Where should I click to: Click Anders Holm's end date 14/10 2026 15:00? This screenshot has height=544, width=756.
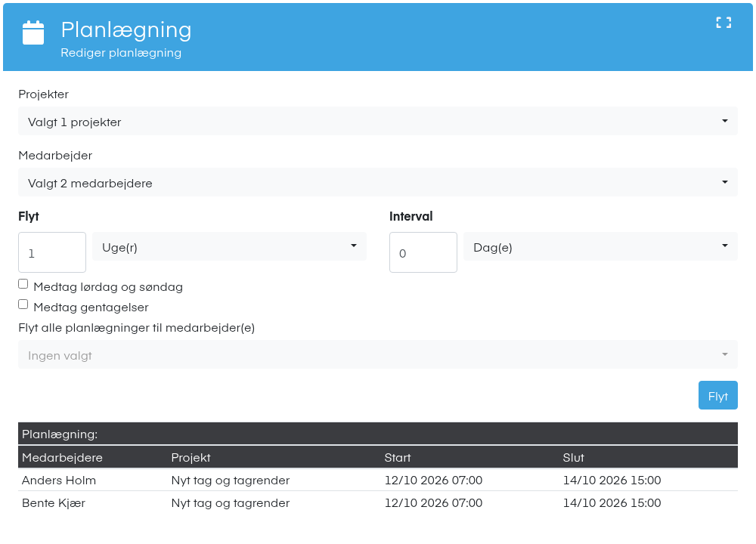pyautogui.click(x=612, y=481)
